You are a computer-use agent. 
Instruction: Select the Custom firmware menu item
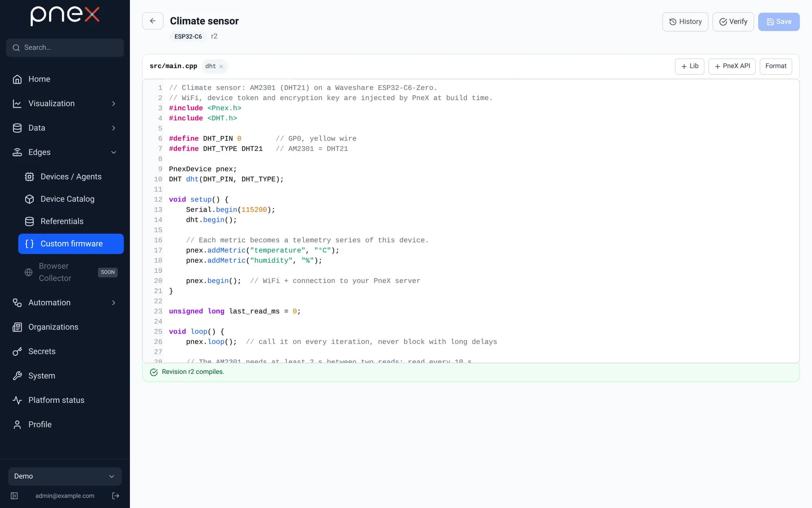pyautogui.click(x=71, y=244)
